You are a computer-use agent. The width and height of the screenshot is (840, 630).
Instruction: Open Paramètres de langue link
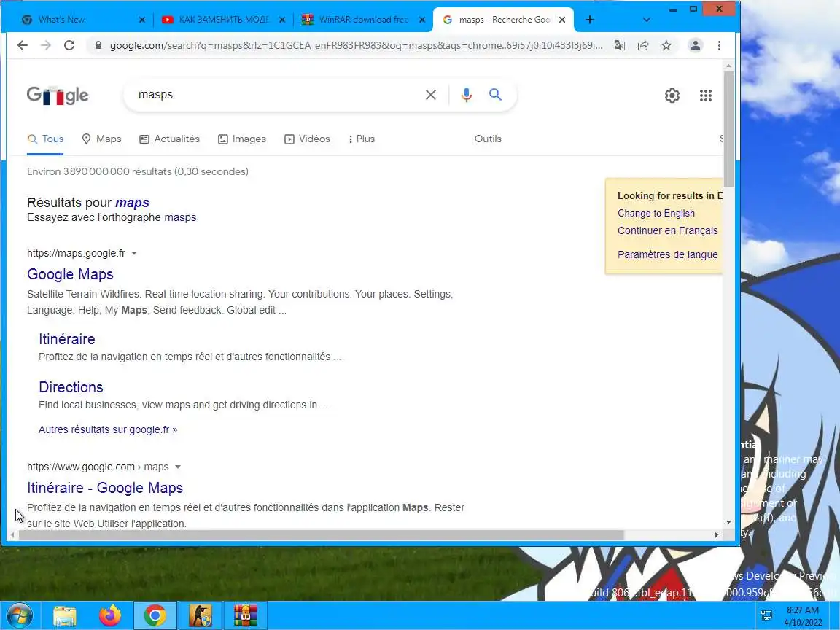coord(667,254)
